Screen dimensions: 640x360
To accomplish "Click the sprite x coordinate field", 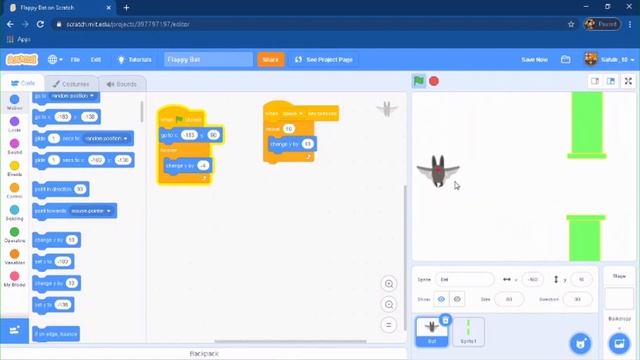I will [532, 280].
